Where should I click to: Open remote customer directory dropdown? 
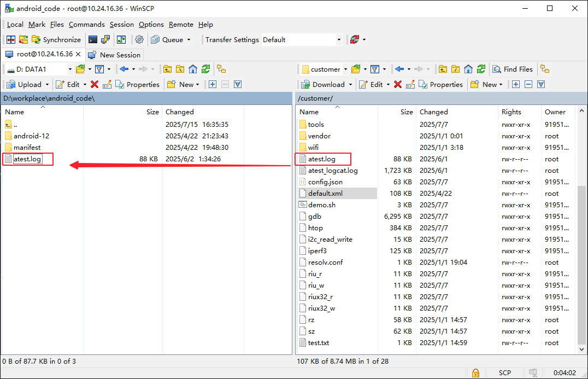pos(345,69)
